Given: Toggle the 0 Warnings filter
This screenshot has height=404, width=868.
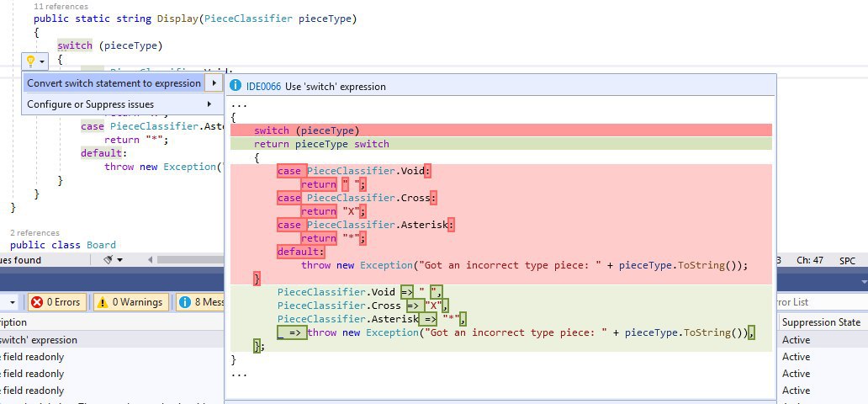Looking at the screenshot, I should 131,302.
